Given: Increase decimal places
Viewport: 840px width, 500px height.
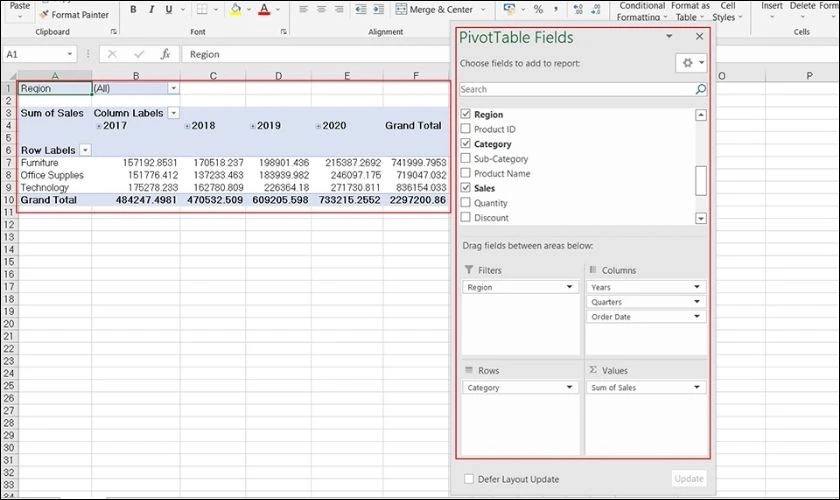Looking at the screenshot, I should pyautogui.click(x=578, y=9).
